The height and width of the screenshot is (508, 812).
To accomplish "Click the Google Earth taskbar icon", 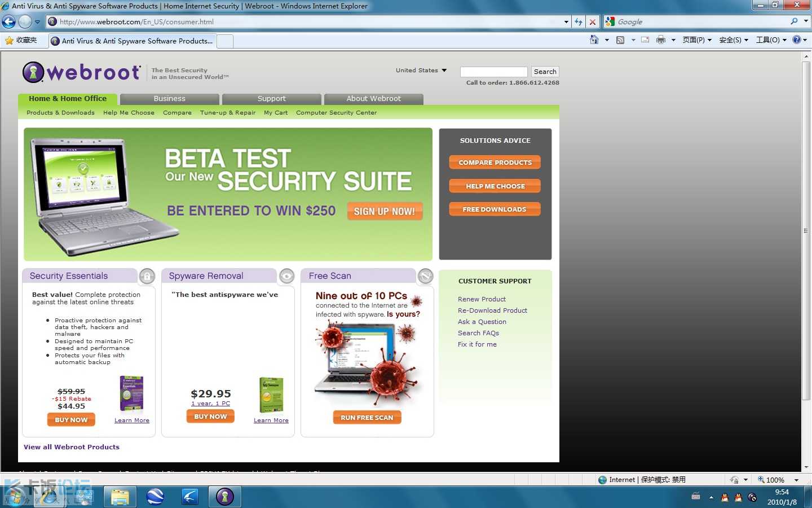I will click(155, 497).
